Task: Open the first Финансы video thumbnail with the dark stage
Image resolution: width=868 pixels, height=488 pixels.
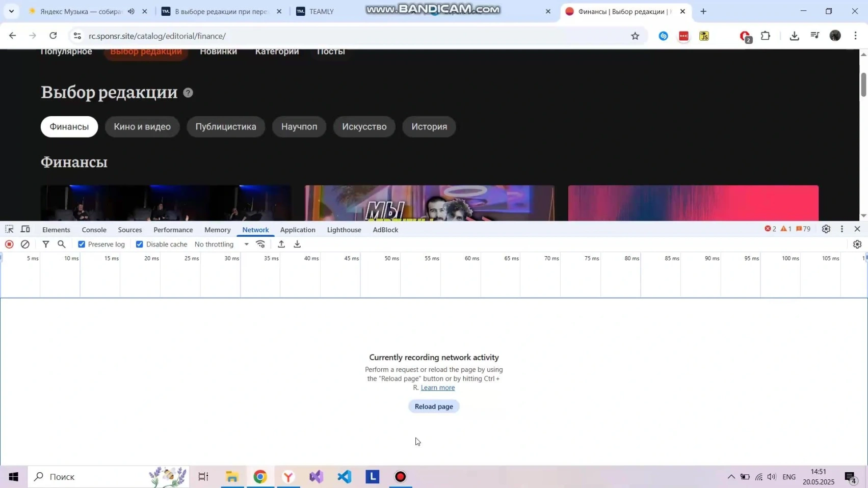Action: [x=166, y=203]
